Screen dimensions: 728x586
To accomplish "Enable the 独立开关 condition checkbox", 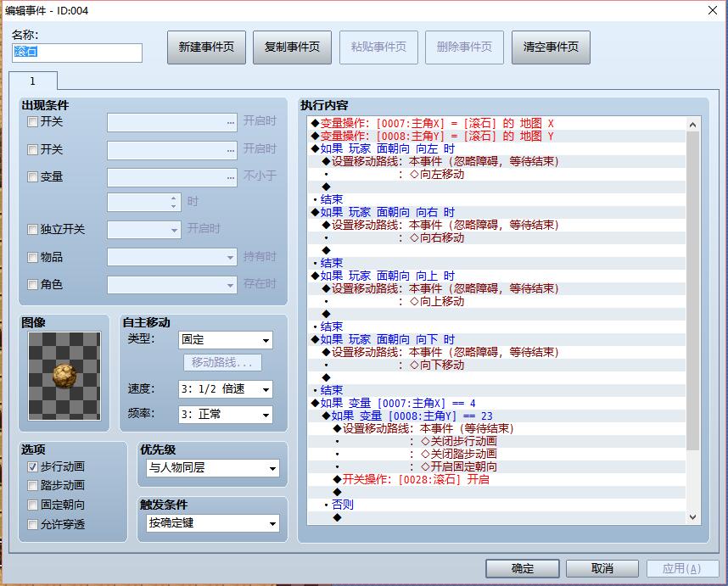I will coord(32,230).
